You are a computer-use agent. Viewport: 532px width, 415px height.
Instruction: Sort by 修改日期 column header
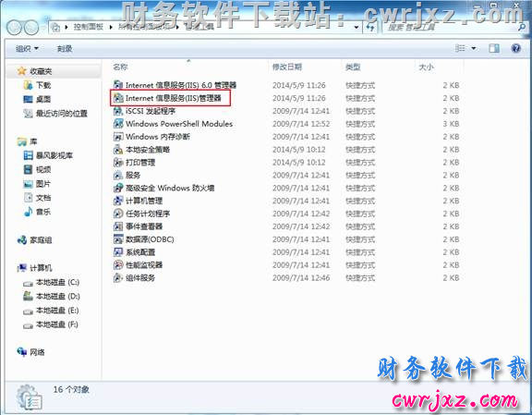click(287, 67)
